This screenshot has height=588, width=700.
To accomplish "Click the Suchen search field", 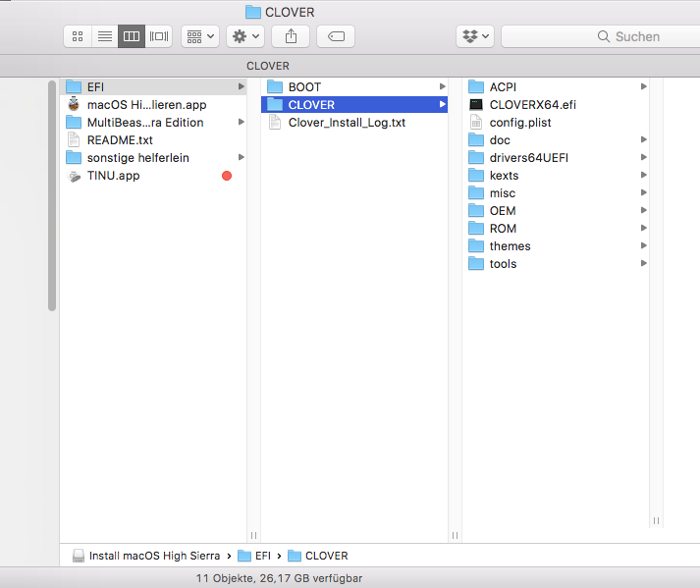I will [601, 36].
